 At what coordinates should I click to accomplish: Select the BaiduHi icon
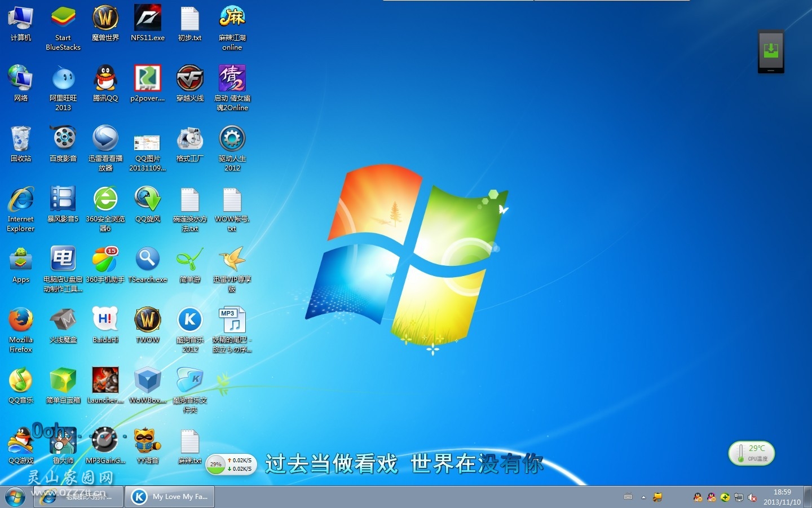coord(105,326)
